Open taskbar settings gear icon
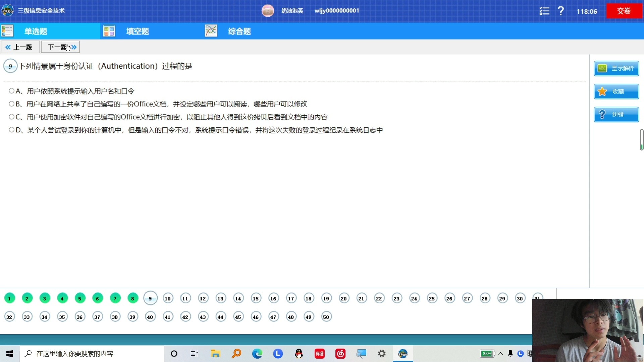This screenshot has height=362, width=644. point(382,354)
